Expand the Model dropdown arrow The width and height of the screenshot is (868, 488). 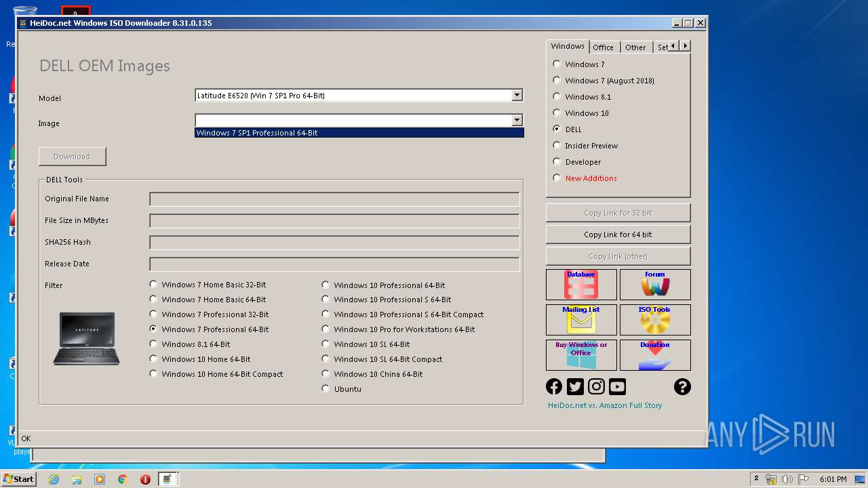tap(517, 96)
